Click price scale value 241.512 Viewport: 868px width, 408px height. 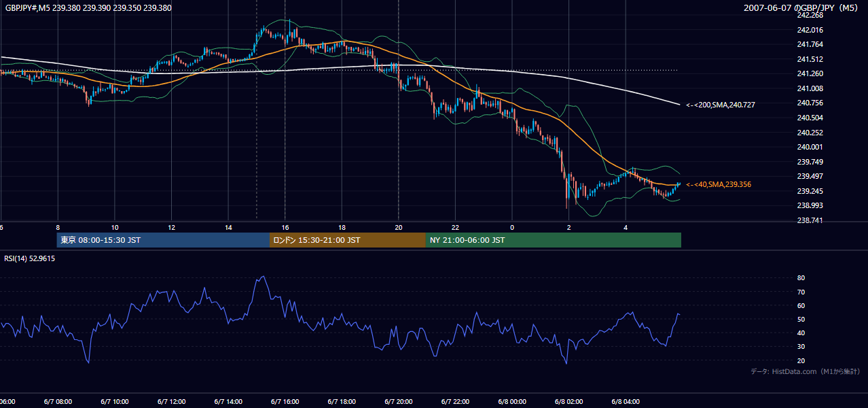point(810,59)
